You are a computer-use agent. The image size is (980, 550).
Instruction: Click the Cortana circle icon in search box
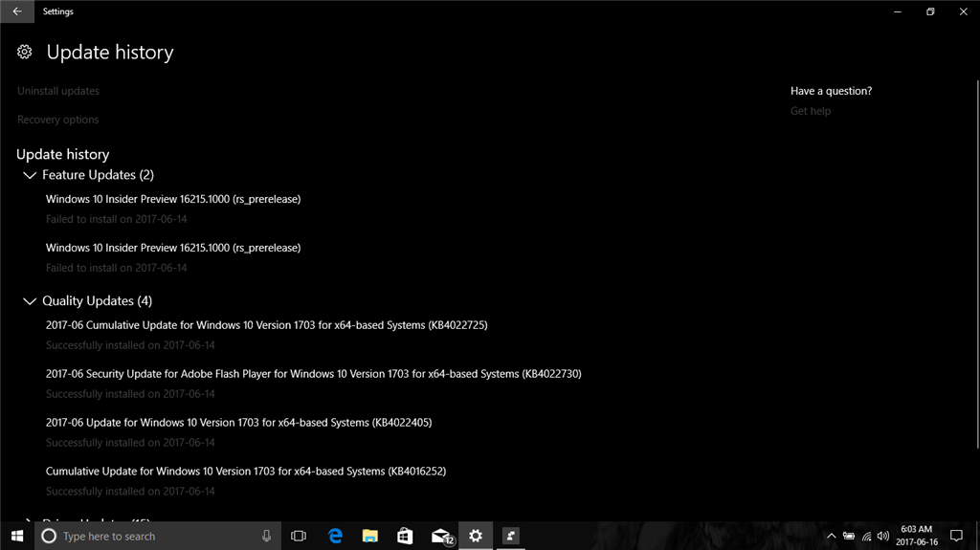[x=49, y=536]
